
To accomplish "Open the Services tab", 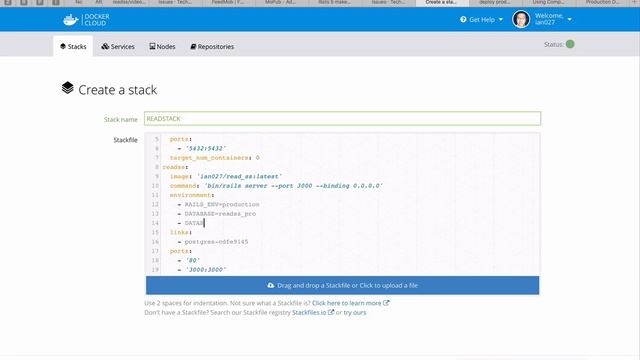I will point(118,47).
